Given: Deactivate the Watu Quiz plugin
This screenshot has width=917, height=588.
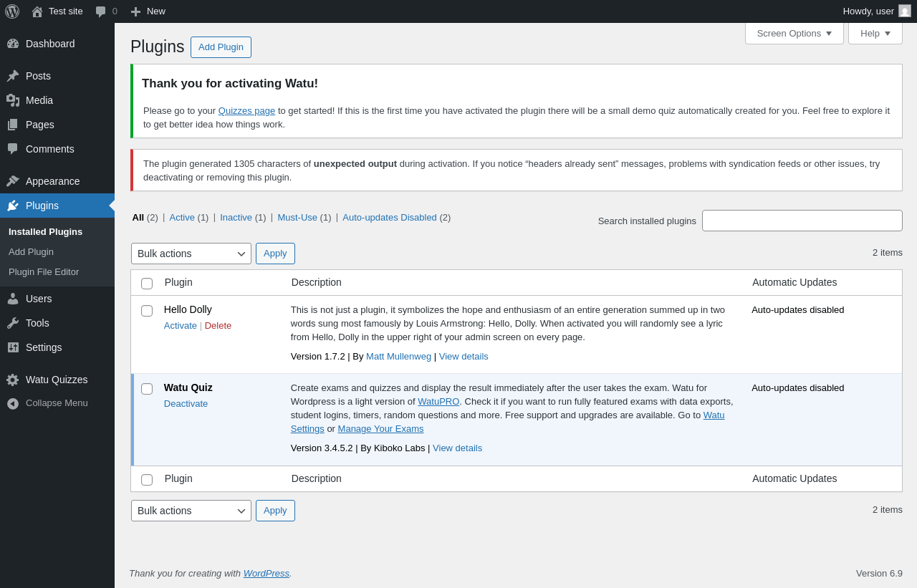Looking at the screenshot, I should [186, 403].
